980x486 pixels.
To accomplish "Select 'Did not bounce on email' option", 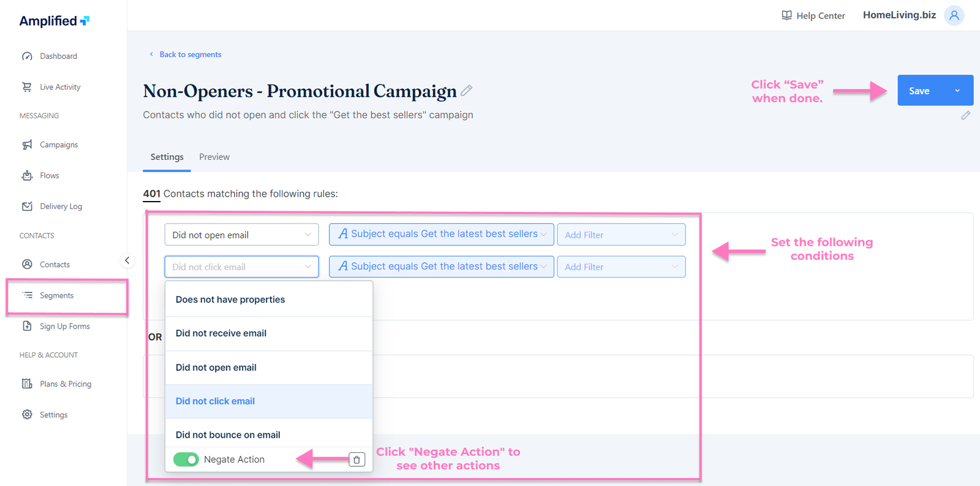I will click(228, 435).
